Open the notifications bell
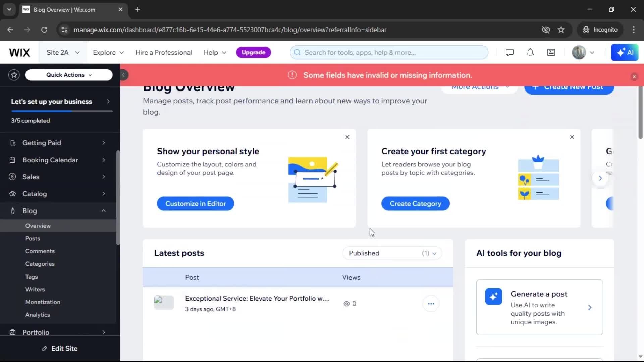This screenshot has width=644, height=362. click(530, 52)
